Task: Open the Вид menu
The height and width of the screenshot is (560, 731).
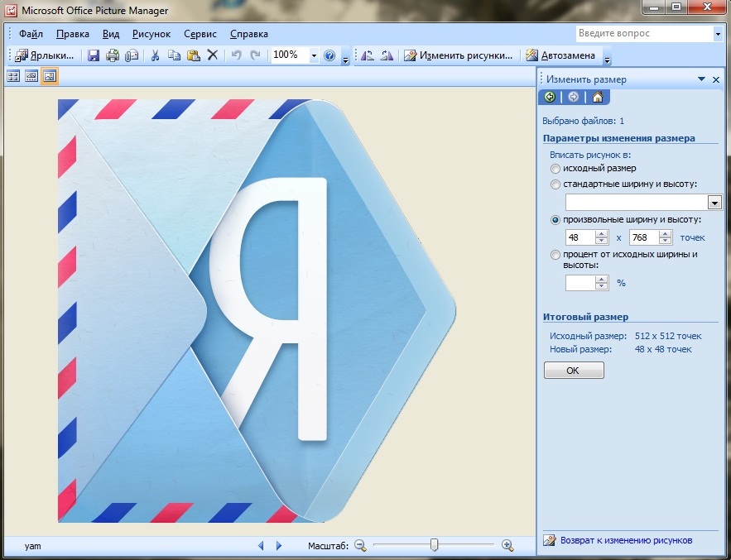Action: [x=110, y=34]
